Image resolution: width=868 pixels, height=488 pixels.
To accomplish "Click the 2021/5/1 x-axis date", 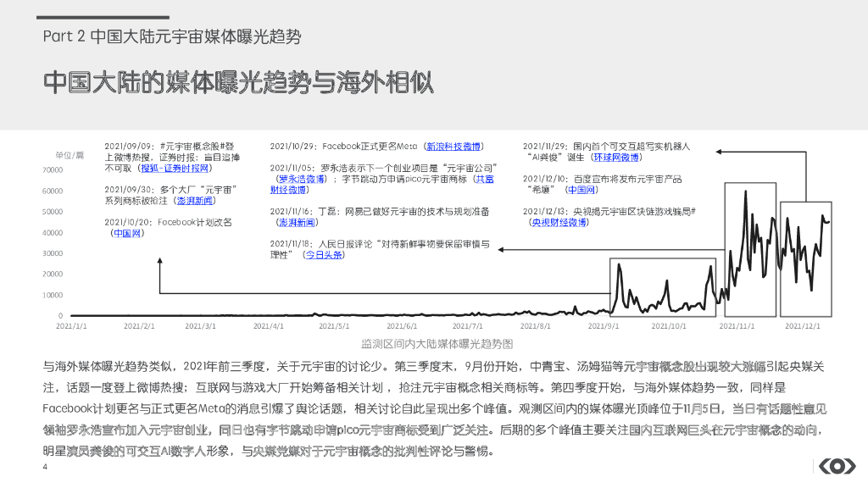I will point(334,326).
